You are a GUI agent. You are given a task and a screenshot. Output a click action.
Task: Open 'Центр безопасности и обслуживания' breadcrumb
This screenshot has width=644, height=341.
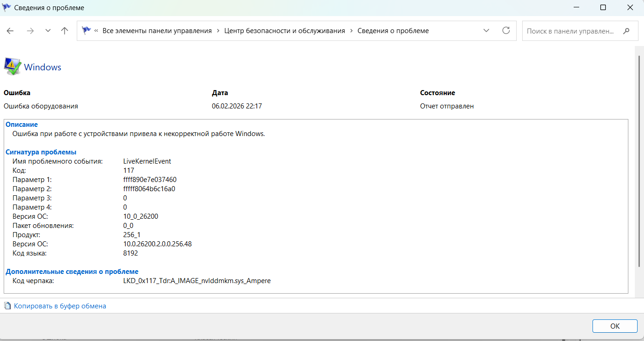pyautogui.click(x=285, y=31)
